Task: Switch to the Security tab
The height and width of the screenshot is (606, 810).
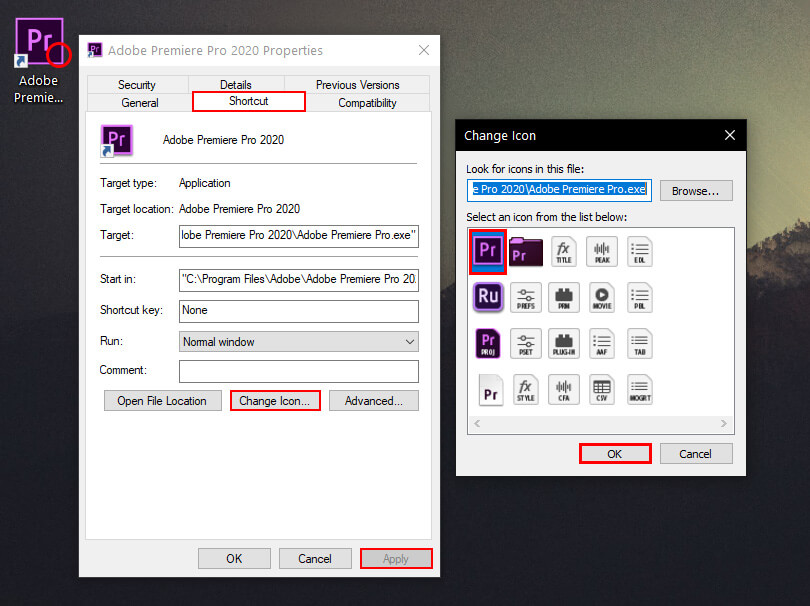Action: (137, 85)
